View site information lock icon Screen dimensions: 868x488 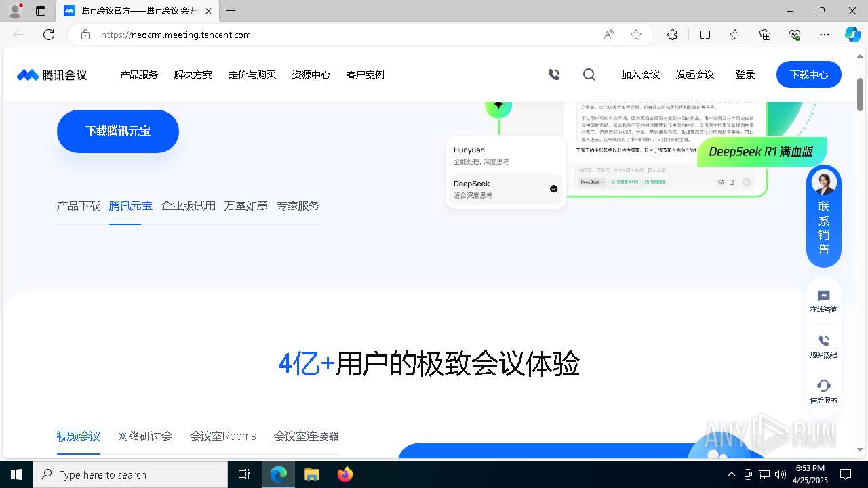point(85,35)
